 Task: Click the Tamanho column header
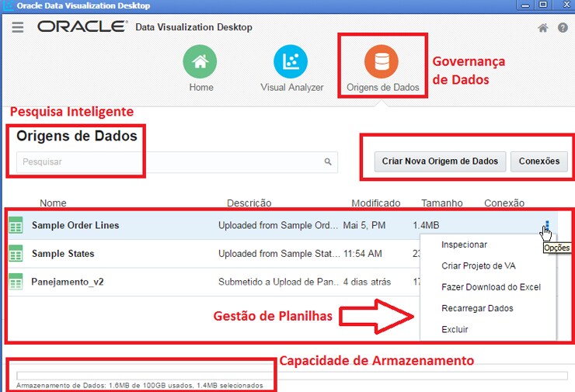(442, 203)
